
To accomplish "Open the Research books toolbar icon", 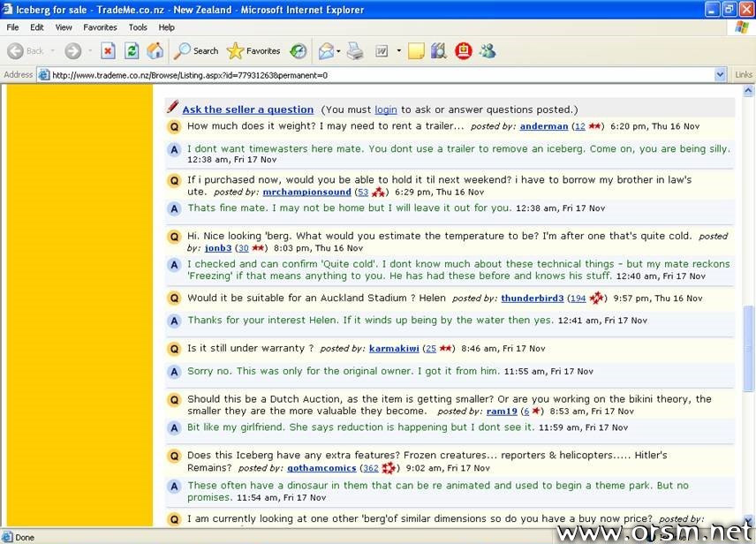I will pyautogui.click(x=438, y=50).
